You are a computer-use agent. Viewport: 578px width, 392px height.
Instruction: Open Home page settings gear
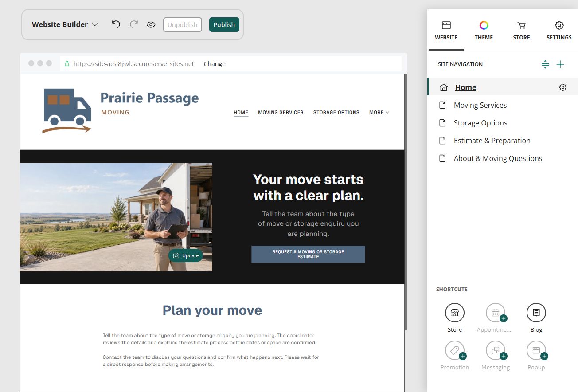[x=563, y=87]
